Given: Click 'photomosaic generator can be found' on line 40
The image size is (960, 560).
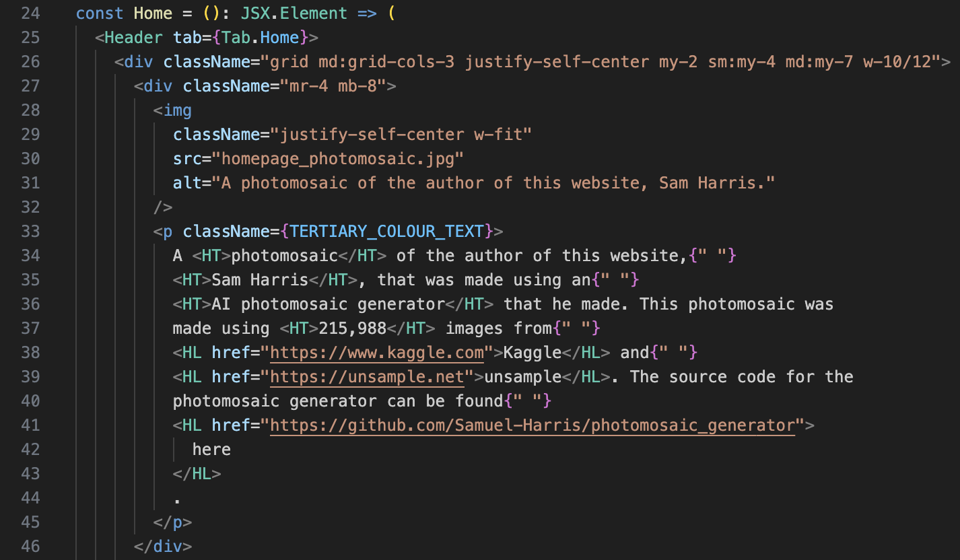Looking at the screenshot, I should pos(338,400).
